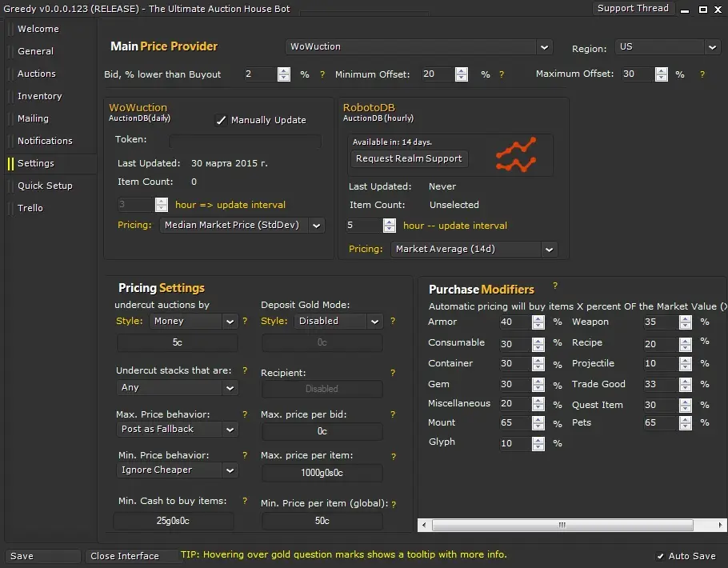Image resolution: width=728 pixels, height=568 pixels.
Task: Open the Main Price Provider dropdown
Action: 419,47
